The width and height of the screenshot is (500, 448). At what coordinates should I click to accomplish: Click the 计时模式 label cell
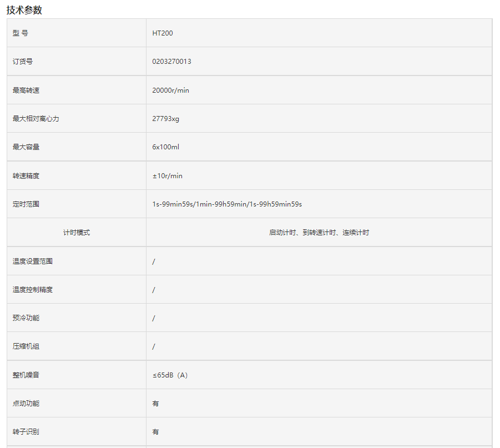click(77, 233)
